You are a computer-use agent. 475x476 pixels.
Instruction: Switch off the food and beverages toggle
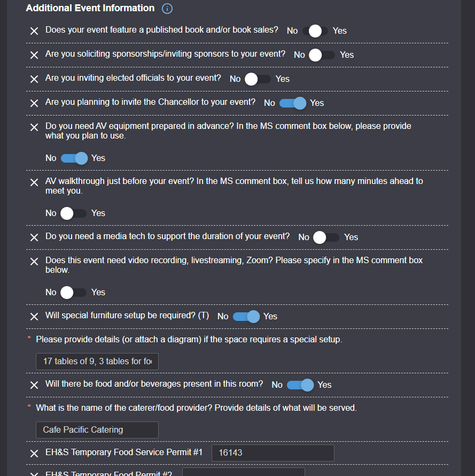pyautogui.click(x=300, y=385)
